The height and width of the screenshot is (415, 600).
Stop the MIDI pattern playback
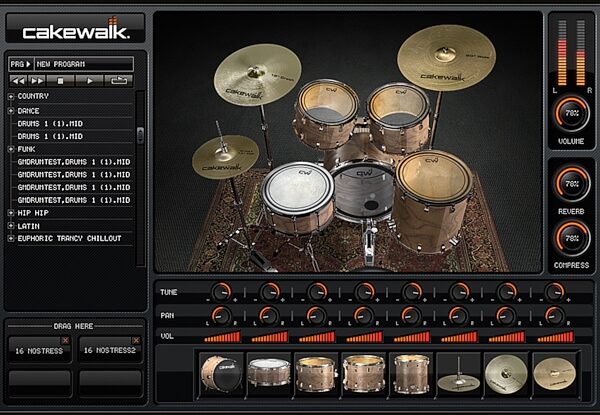60,81
